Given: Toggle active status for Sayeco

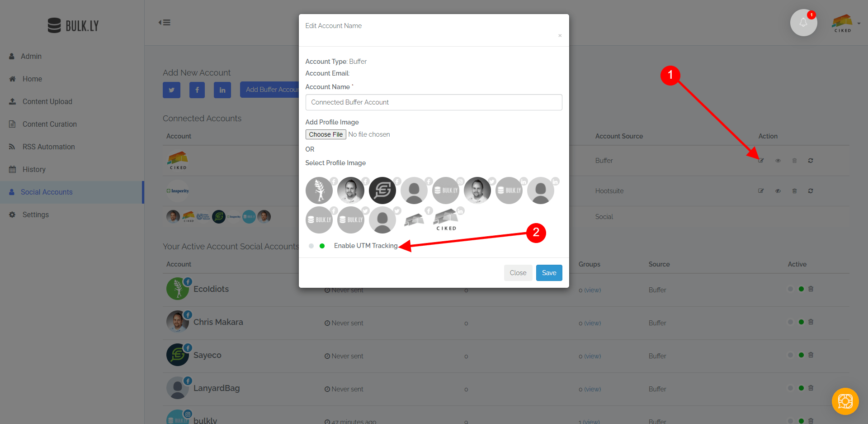Looking at the screenshot, I should [796, 355].
